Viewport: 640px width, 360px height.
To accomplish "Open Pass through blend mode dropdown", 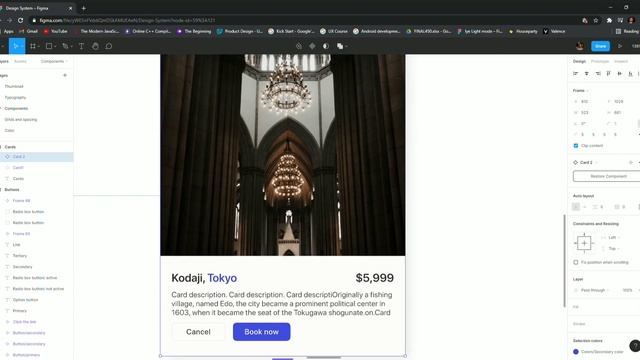I will point(595,290).
